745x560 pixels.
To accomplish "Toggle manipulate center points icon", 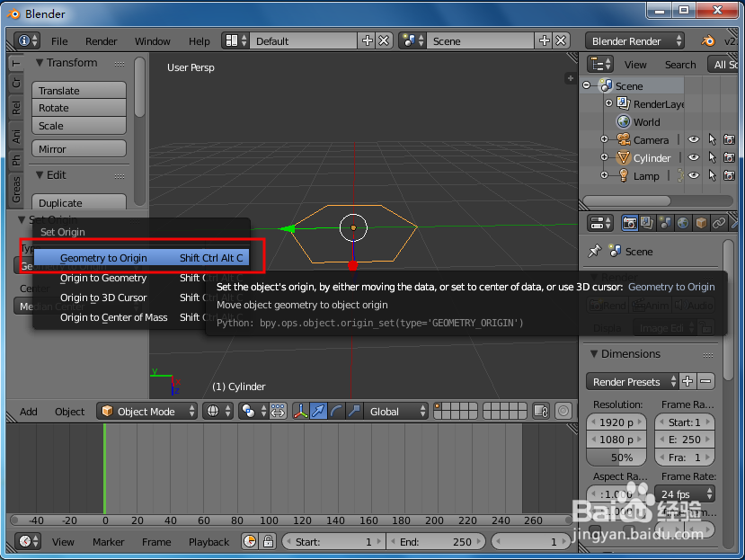I will [x=278, y=411].
